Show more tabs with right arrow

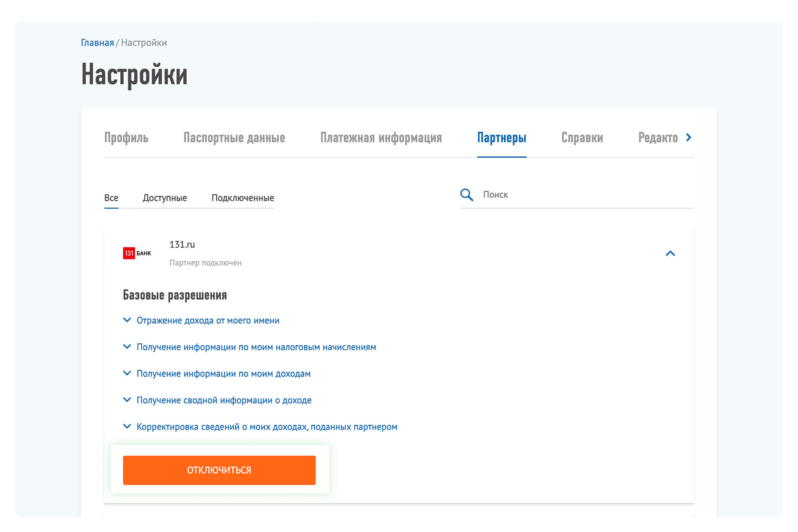coord(688,138)
